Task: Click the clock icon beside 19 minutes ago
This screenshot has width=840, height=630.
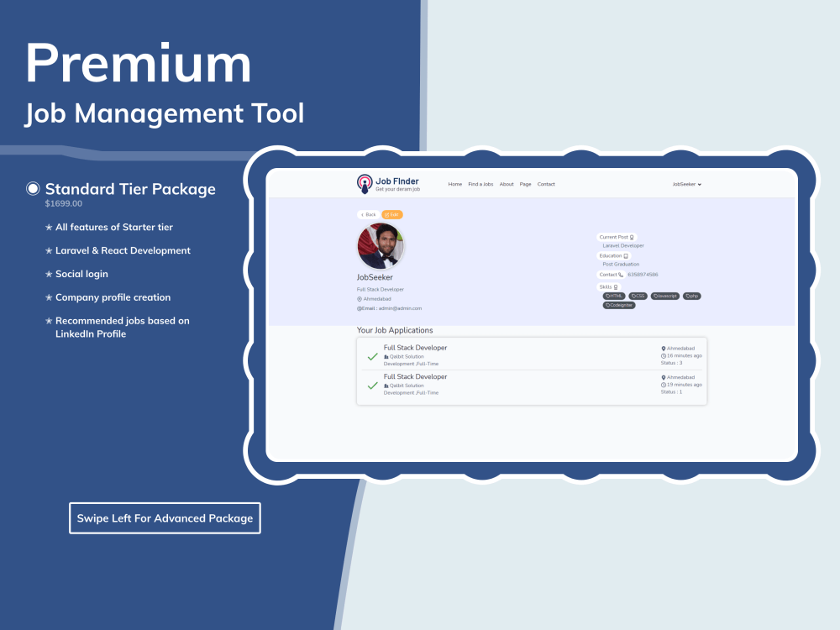Action: pyautogui.click(x=664, y=385)
